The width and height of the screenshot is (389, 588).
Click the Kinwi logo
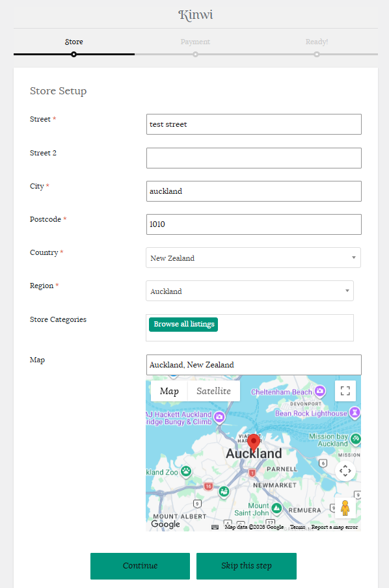pyautogui.click(x=195, y=15)
